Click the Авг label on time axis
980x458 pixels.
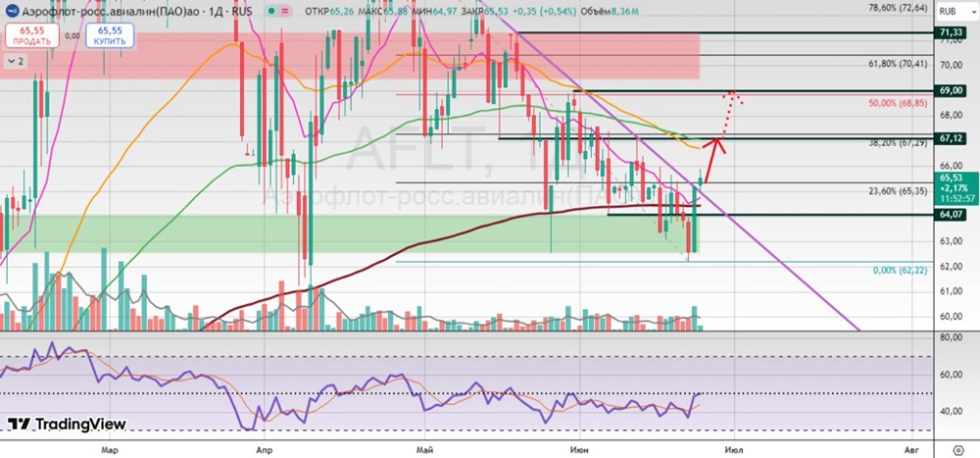[x=911, y=449]
